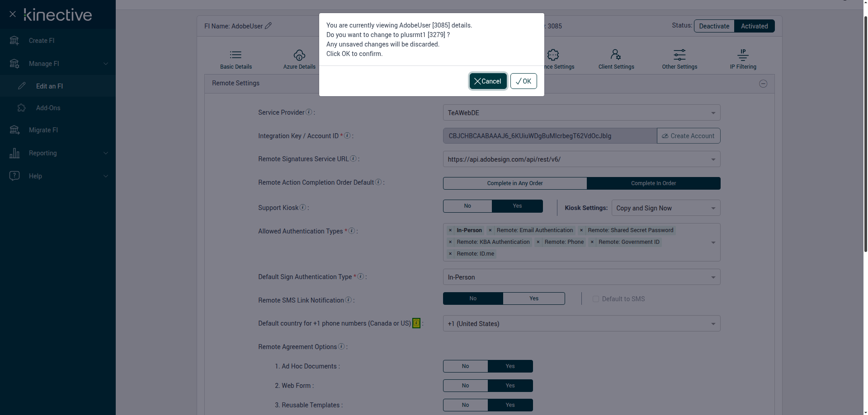Show info for Remote Signatures Service URL
Image resolution: width=868 pixels, height=415 pixels.
(x=353, y=159)
